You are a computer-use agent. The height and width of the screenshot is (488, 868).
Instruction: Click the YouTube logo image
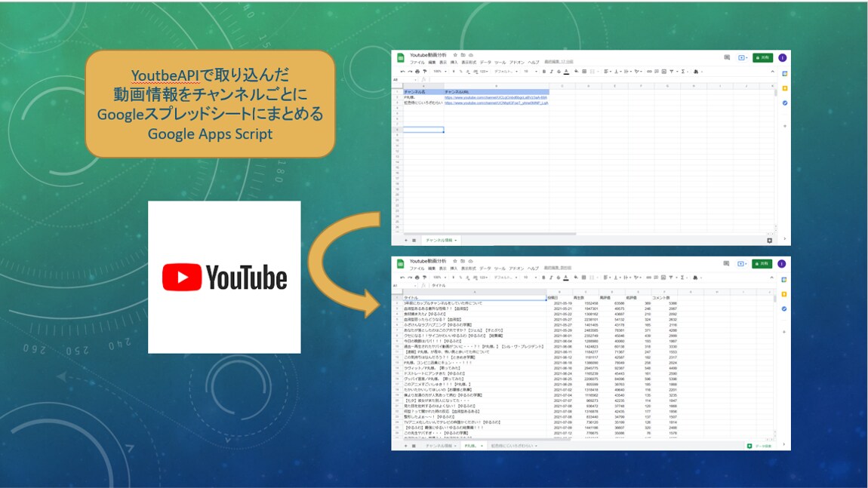pyautogui.click(x=224, y=278)
